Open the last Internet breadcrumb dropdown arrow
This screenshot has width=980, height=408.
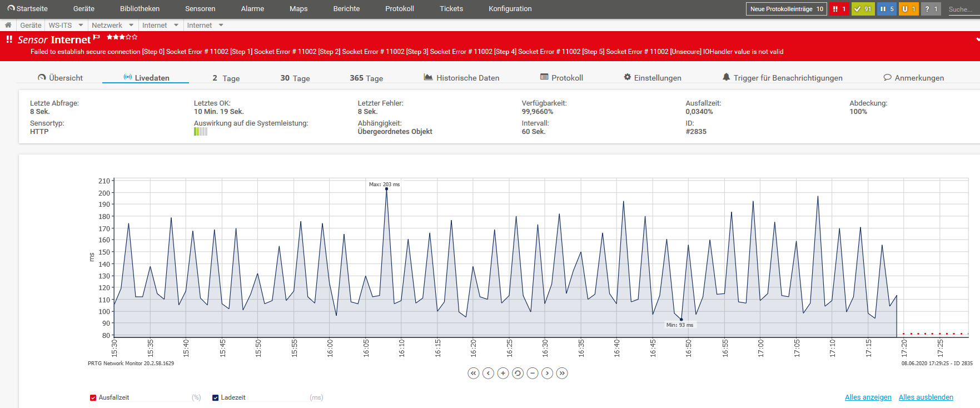tap(221, 25)
